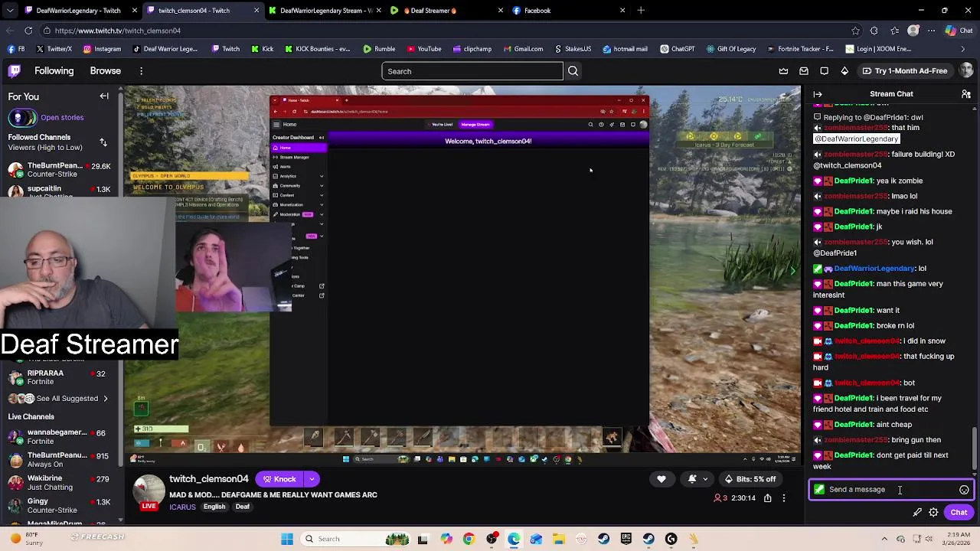
Task: Open the ChatGPT bookmark
Action: (x=677, y=49)
